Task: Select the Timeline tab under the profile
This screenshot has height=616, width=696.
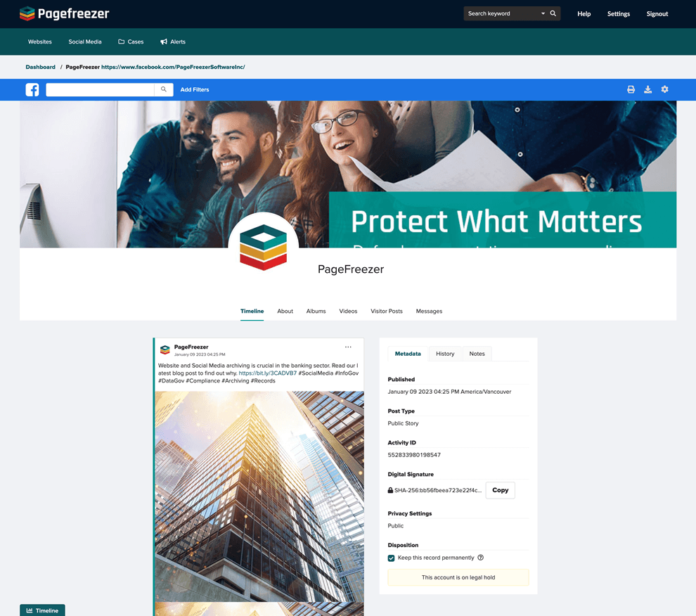Action: [252, 312]
